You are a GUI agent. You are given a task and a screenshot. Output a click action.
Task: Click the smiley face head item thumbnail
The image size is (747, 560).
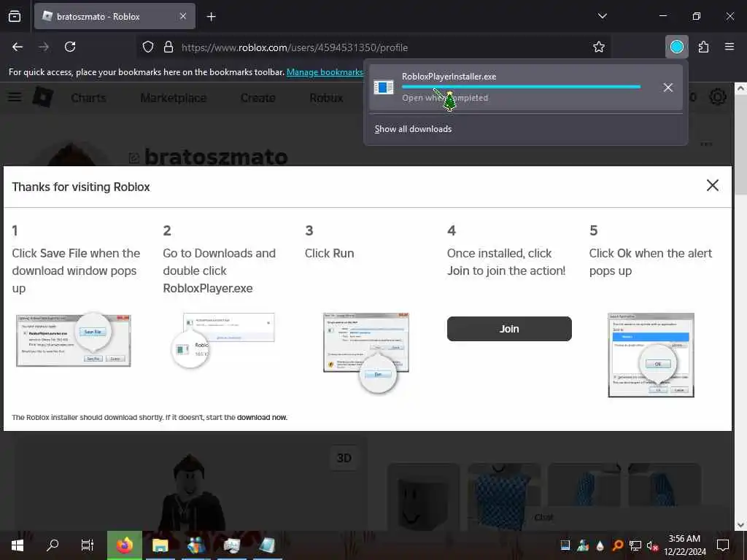pos(424,497)
